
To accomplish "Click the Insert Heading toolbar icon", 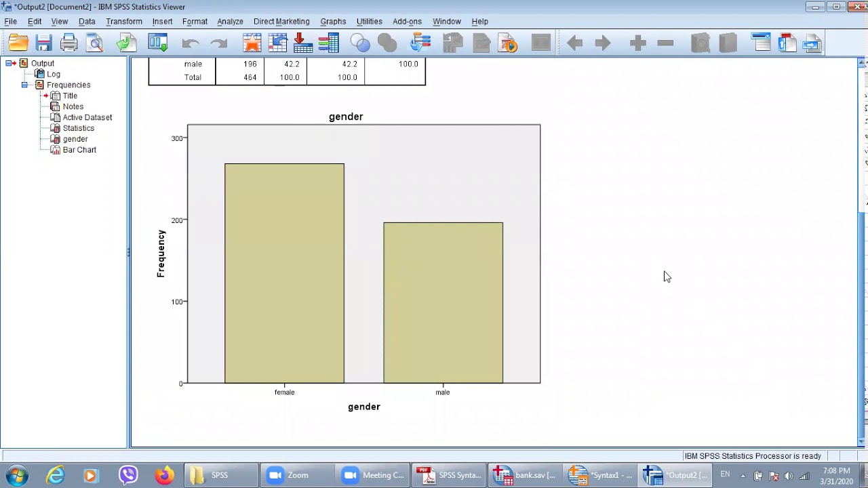I will (x=762, y=43).
